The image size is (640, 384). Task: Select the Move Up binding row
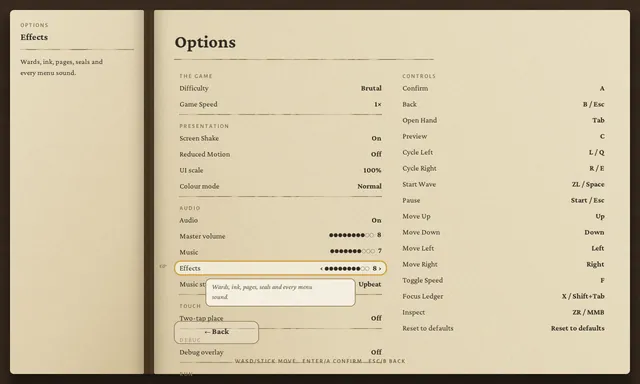tap(503, 216)
